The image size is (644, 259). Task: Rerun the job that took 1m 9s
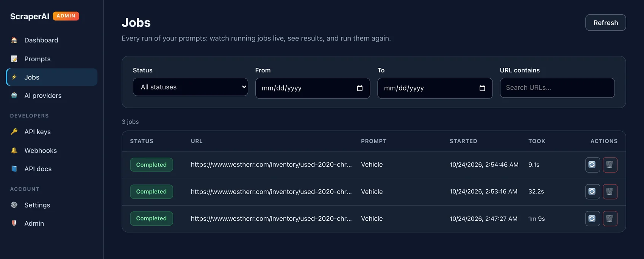pos(592,218)
